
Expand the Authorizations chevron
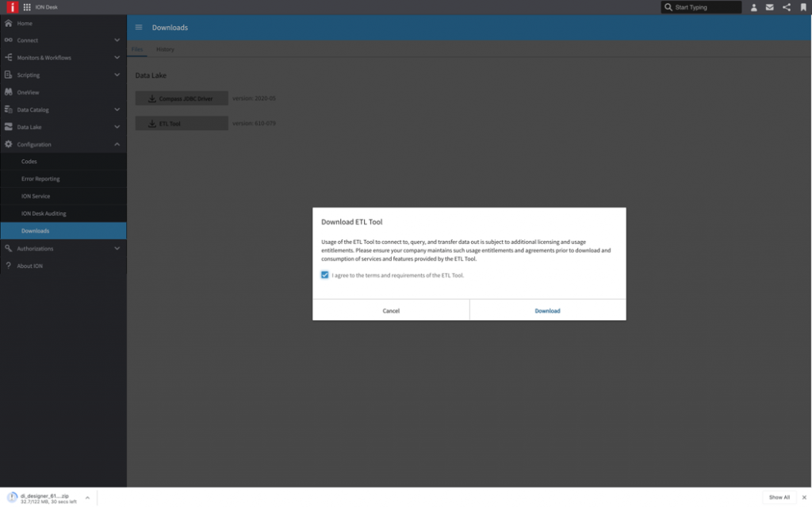(x=117, y=248)
